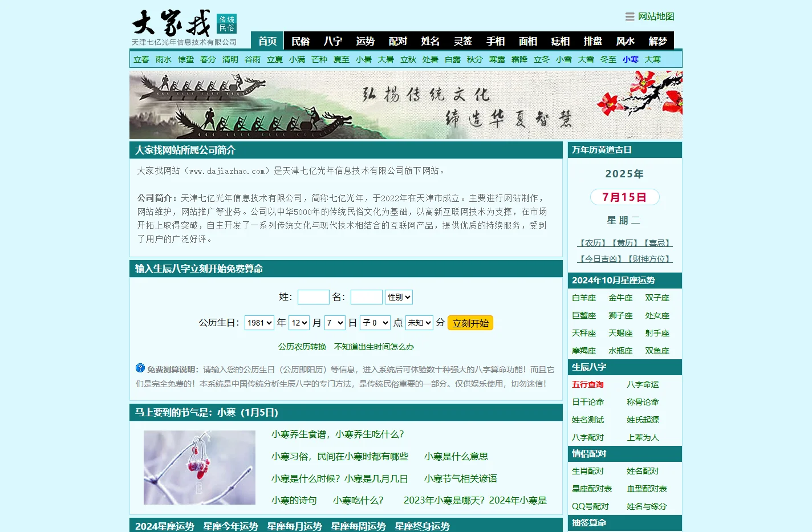The image size is (812, 532).
Task: Open the QQ号配对 link
Action: (x=590, y=506)
